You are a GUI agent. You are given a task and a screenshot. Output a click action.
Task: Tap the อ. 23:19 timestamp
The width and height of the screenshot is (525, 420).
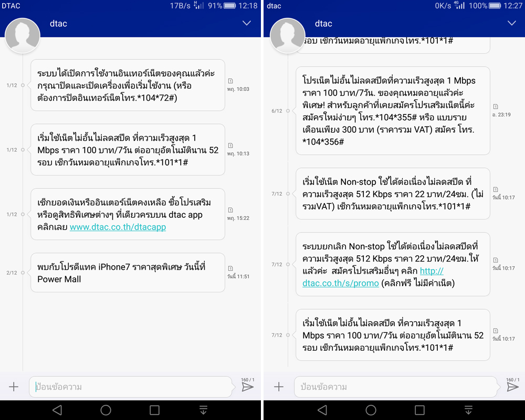501,114
